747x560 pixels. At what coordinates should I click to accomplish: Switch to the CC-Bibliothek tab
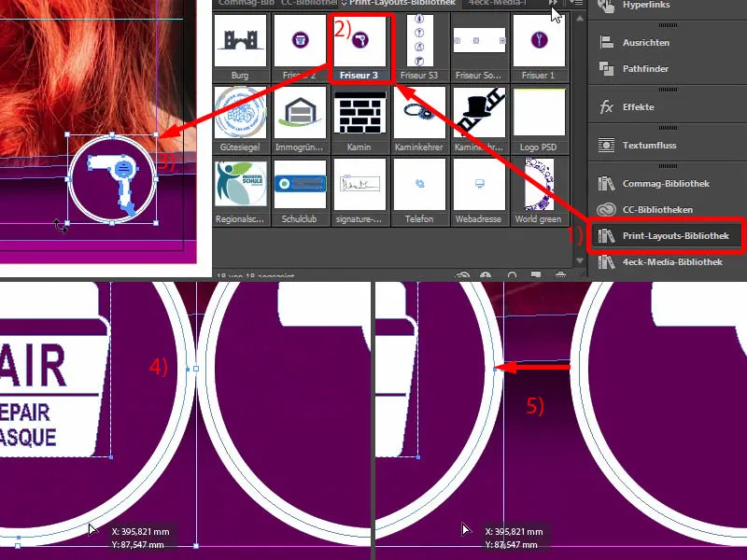point(309,3)
